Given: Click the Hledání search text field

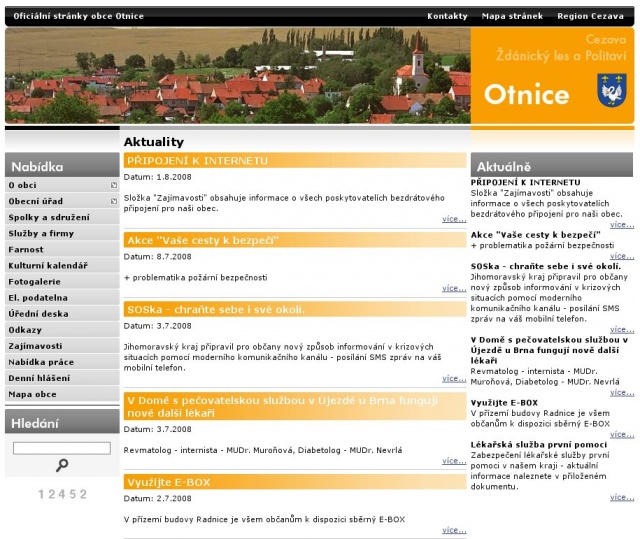Looking at the screenshot, I should (x=62, y=448).
